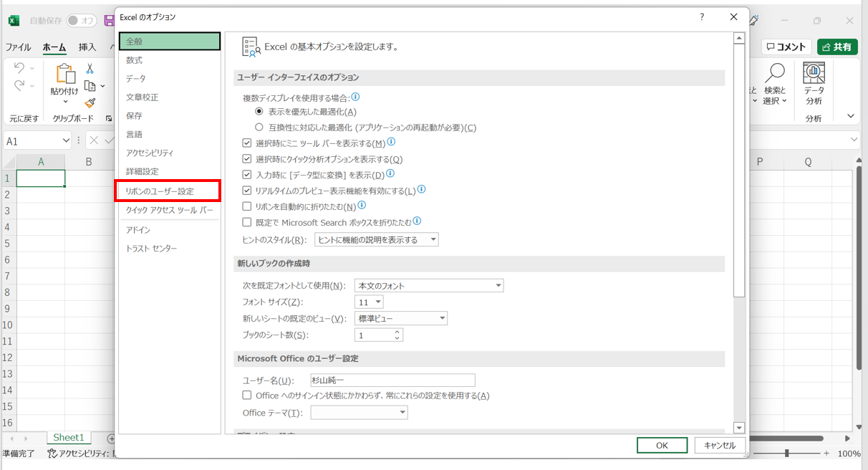Open the Copy button's dropdown arrow
This screenshot has width=868, height=470.
tap(102, 86)
